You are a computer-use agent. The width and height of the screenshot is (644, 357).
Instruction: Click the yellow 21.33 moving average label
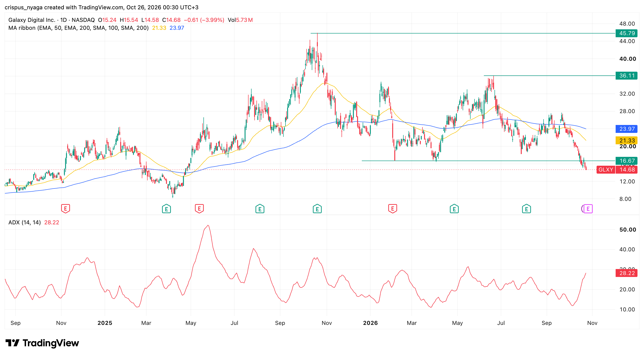point(627,141)
